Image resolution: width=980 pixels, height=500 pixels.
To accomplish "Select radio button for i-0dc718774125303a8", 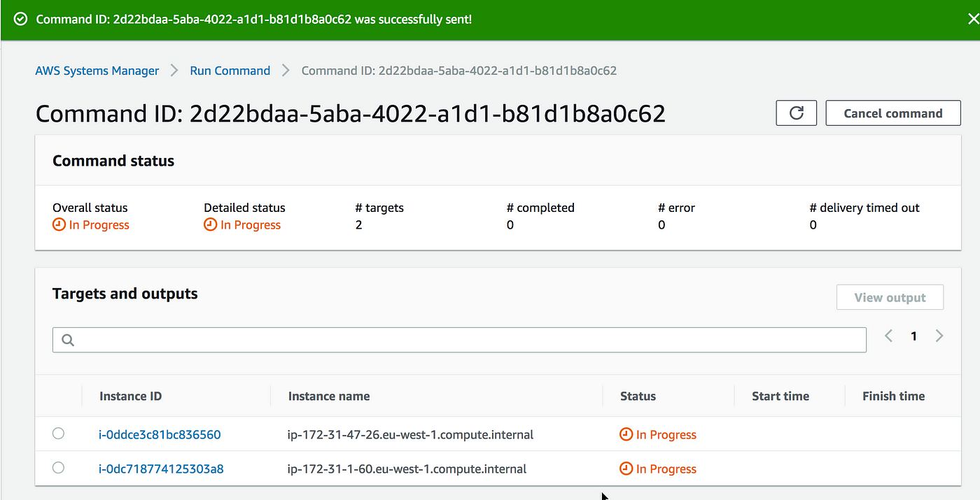I will point(58,468).
